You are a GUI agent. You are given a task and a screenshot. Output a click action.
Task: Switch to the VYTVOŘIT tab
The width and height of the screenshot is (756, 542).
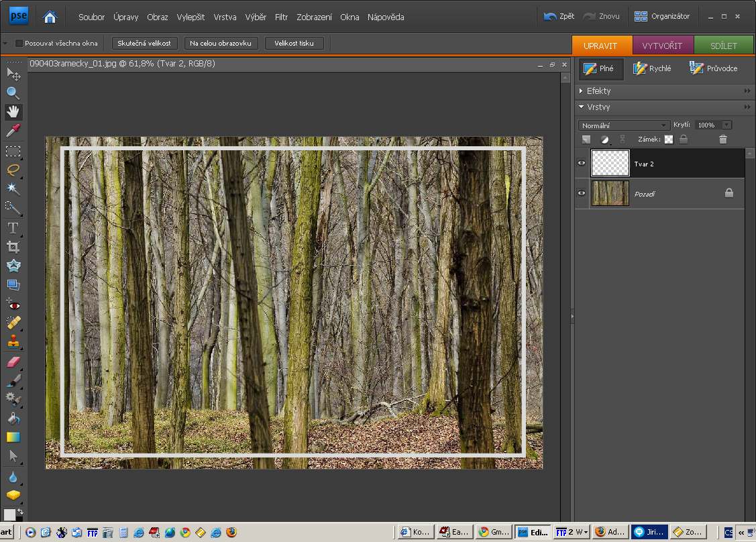click(x=662, y=46)
